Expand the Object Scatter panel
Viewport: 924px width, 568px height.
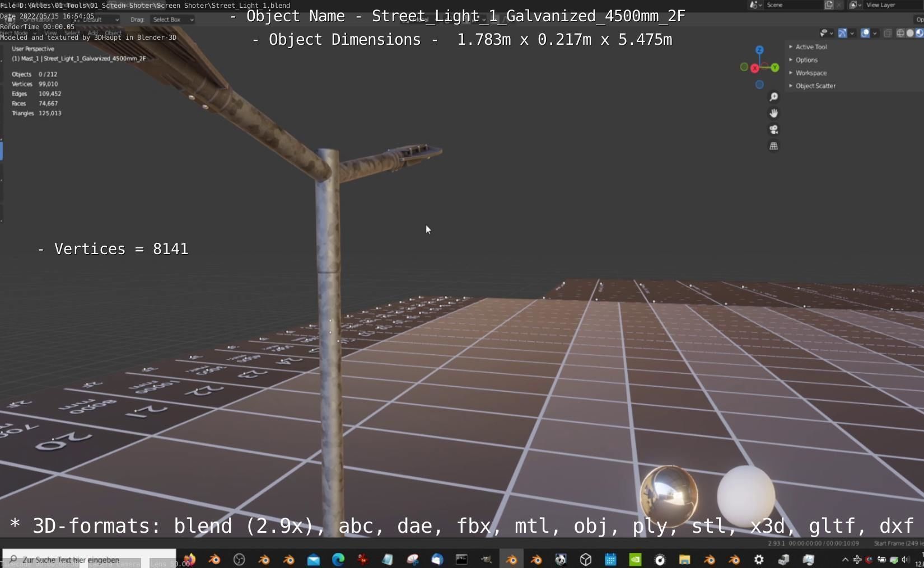(x=813, y=86)
